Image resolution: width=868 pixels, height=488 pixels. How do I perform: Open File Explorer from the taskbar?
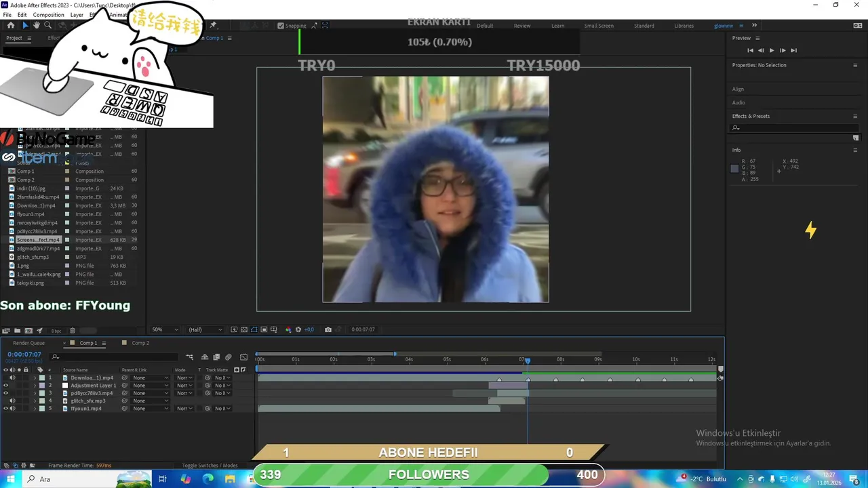230,479
